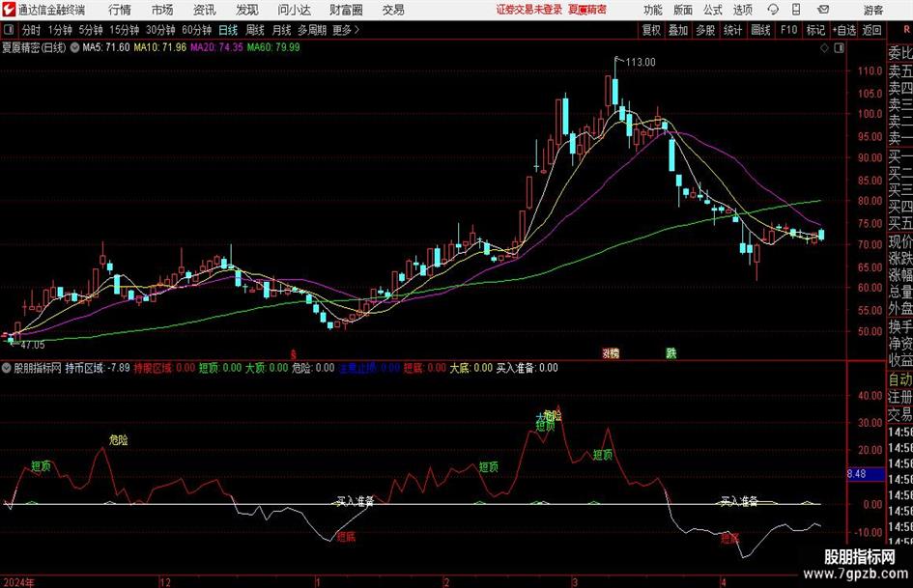Screen dimensions: 913x588
Task: Toggle the side panel icon near diamond
Action: click(839, 48)
